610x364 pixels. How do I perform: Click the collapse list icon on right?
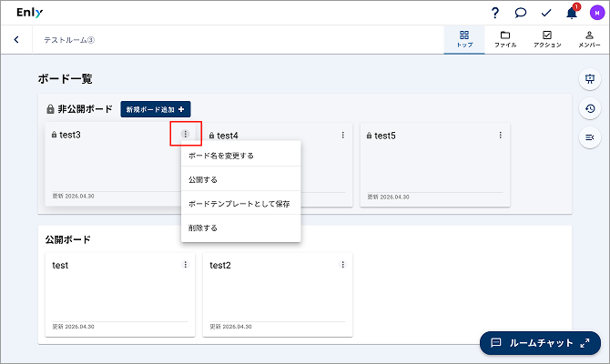coord(590,137)
